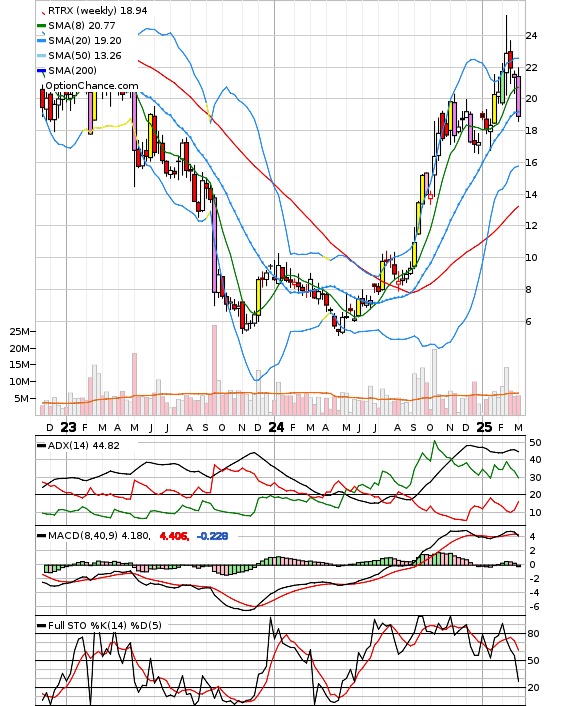Select the 24 year marker on time axis
Screen dimensions: 566x706
pos(276,427)
